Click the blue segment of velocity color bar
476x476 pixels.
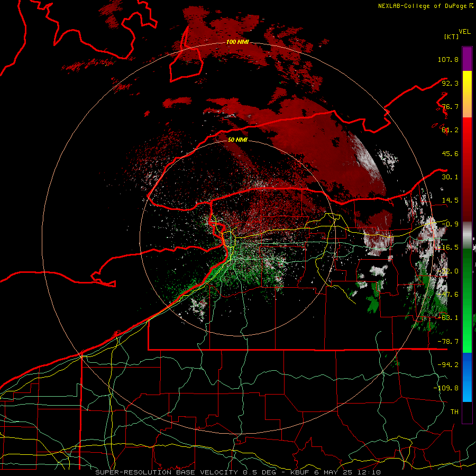point(467,377)
